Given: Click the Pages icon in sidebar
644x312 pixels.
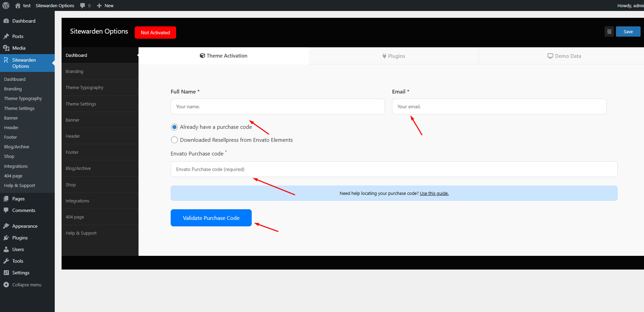Looking at the screenshot, I should [6, 199].
